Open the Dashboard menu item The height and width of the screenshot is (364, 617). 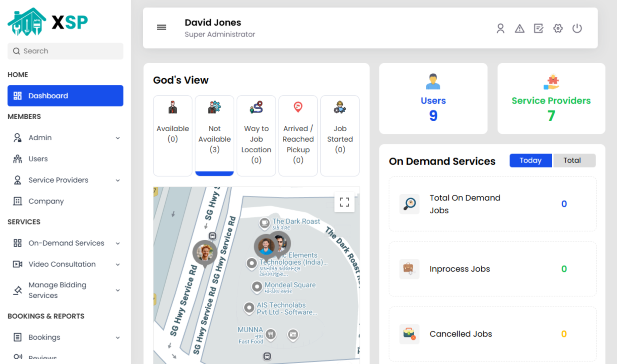[x=65, y=96]
